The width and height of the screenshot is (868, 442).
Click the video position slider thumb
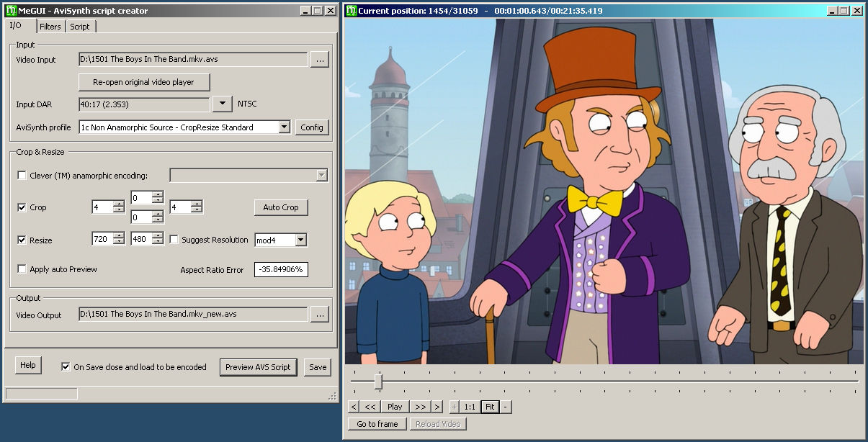[378, 382]
